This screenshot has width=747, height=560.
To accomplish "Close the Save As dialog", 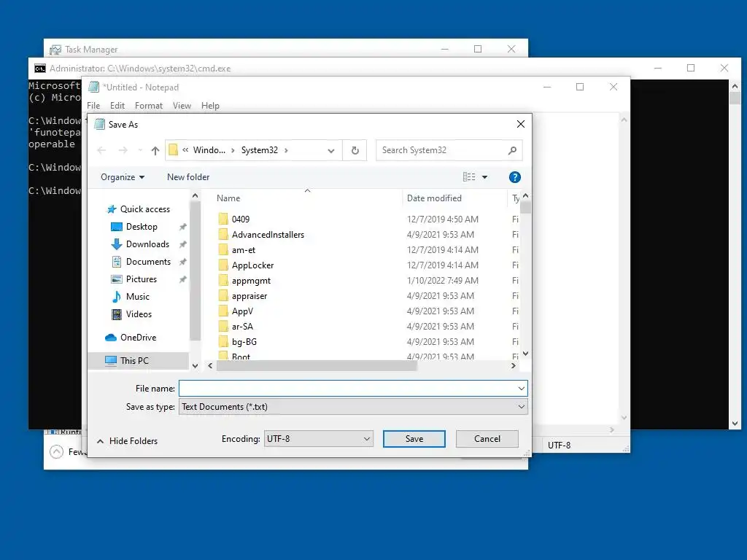I will pyautogui.click(x=521, y=124).
